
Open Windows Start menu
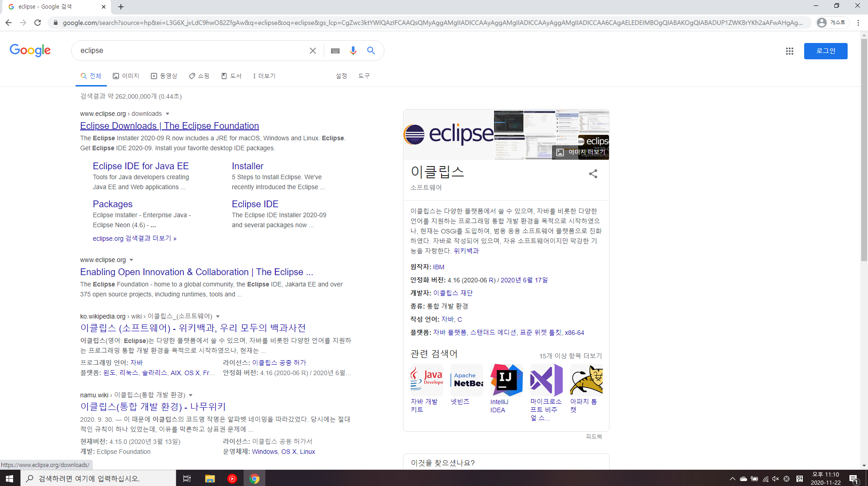coord(10,478)
